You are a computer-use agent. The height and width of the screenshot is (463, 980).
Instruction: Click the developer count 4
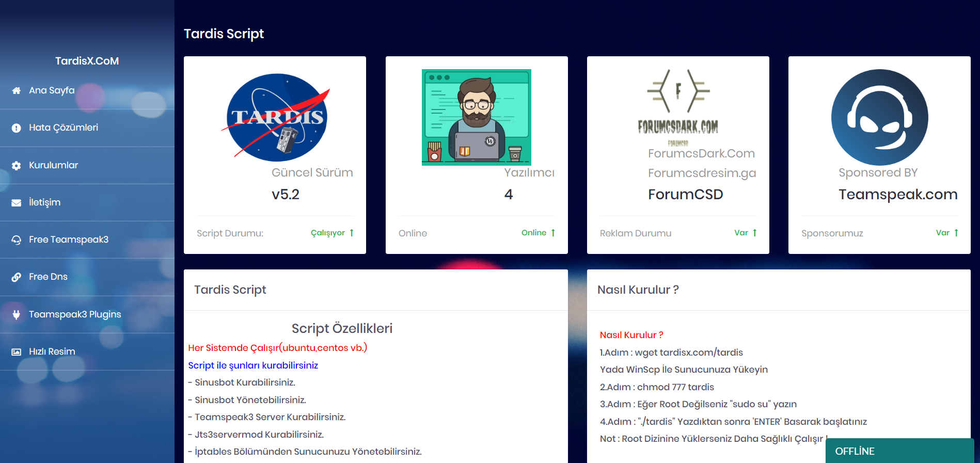pyautogui.click(x=509, y=195)
